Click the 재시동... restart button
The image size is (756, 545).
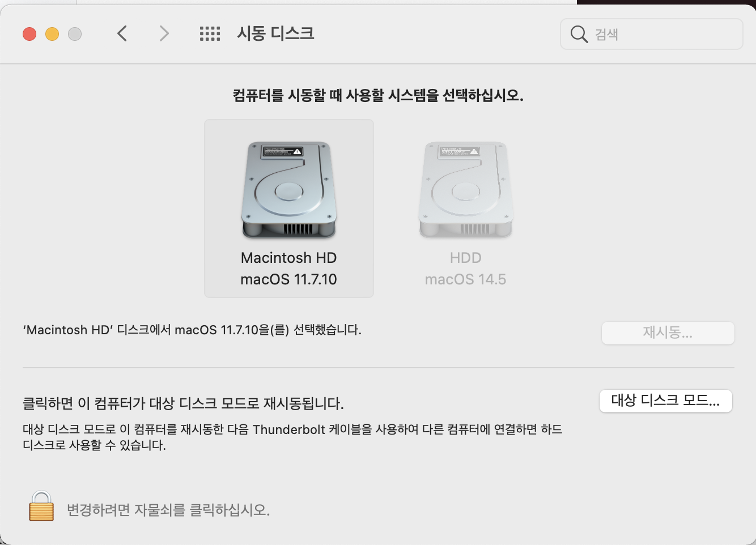[x=668, y=333]
